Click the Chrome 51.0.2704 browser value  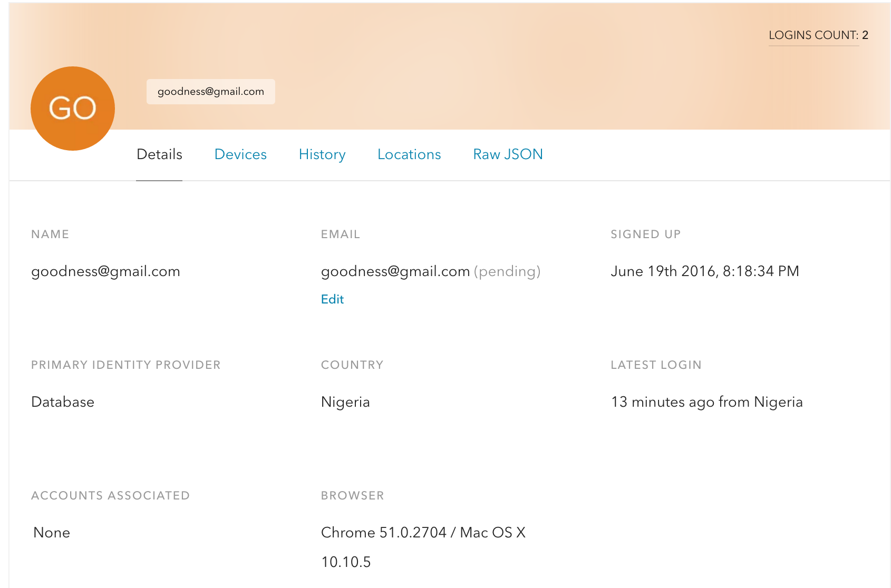point(423,547)
